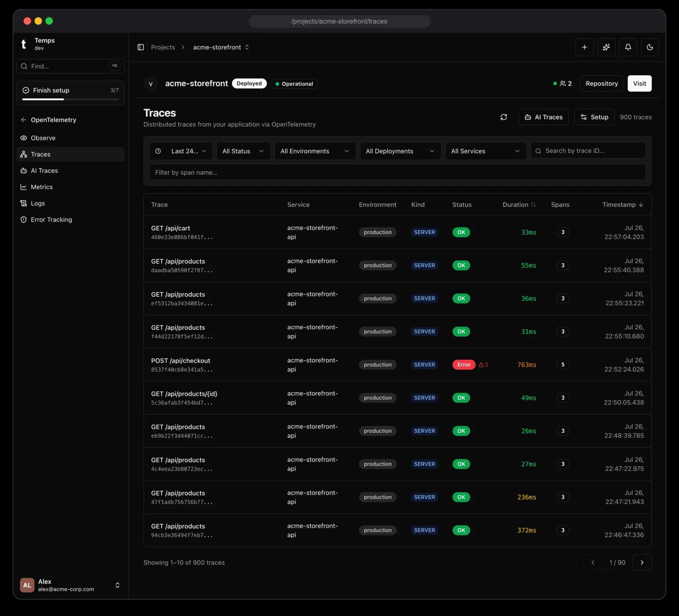Open AI Traces sidebar item
The width and height of the screenshot is (679, 616).
70,171
